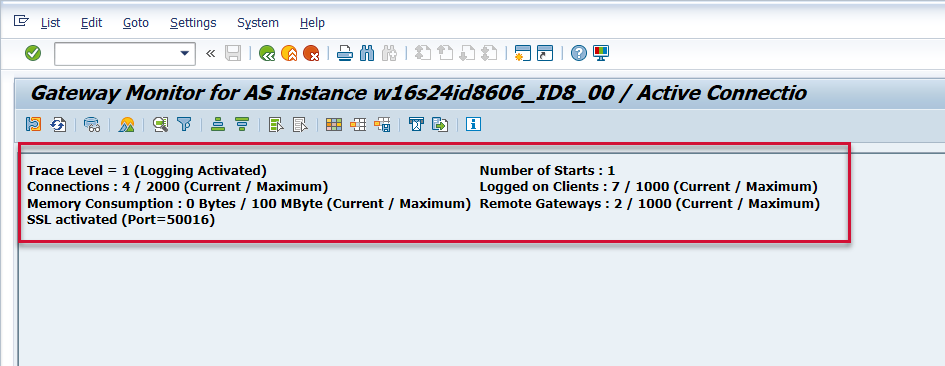945x366 pixels.
Task: Click the Sort Ascending icon
Action: coord(218,125)
